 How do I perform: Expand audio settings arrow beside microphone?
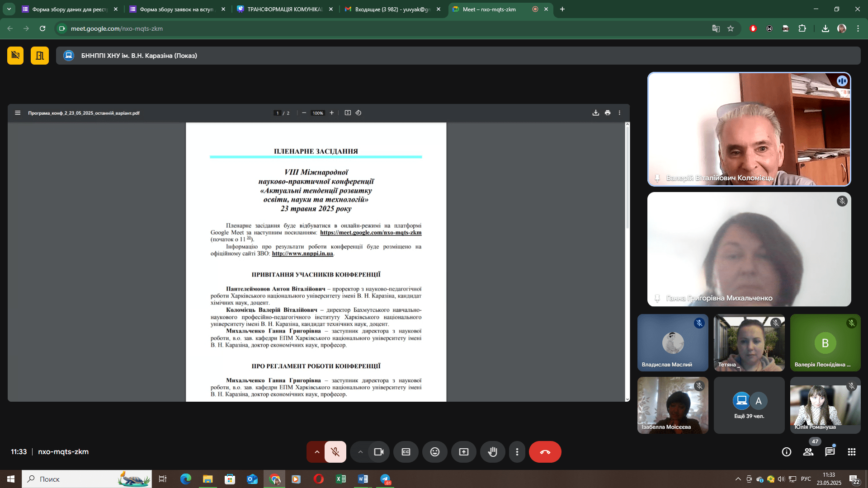coord(317,452)
